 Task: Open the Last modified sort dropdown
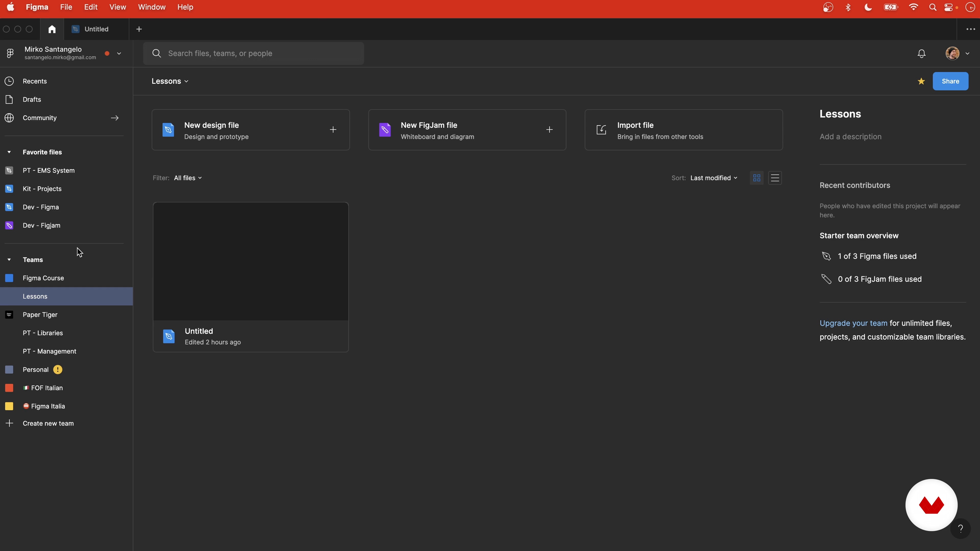(x=714, y=178)
